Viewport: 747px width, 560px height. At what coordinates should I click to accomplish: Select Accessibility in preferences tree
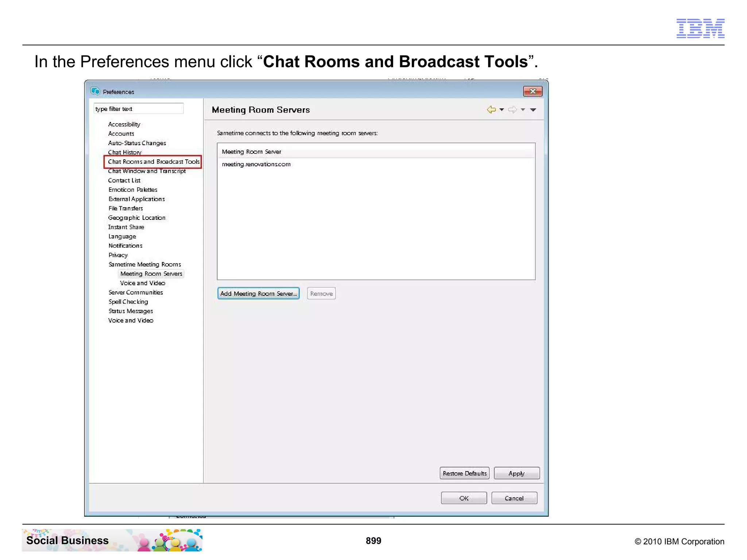(x=124, y=124)
